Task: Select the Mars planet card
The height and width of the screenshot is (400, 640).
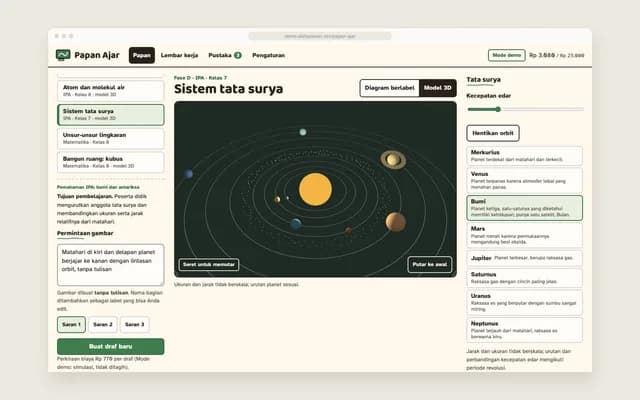Action: point(524,235)
